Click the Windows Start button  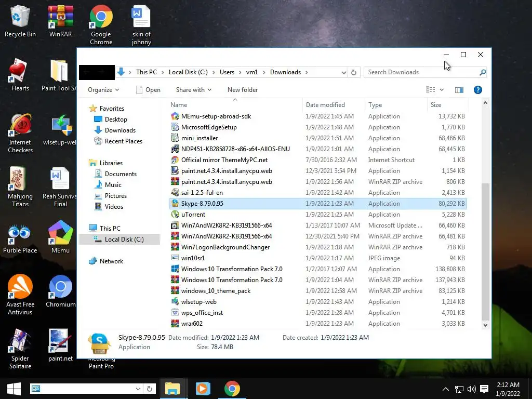14,389
